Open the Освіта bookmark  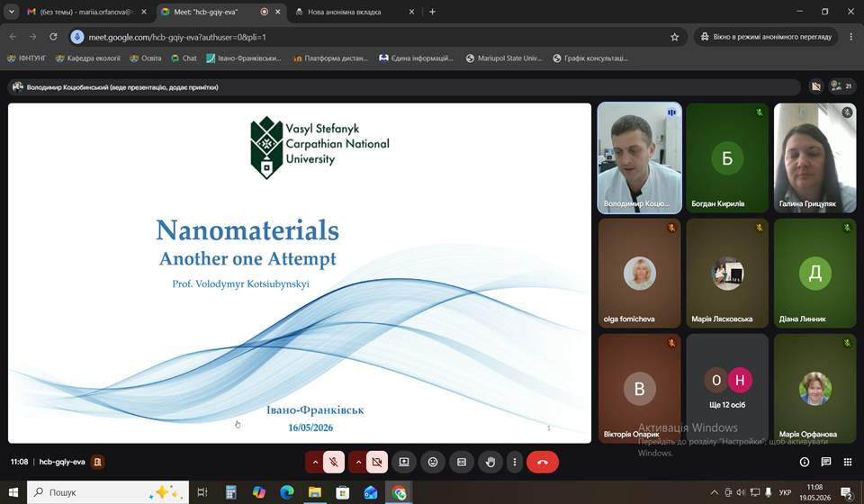pos(146,58)
